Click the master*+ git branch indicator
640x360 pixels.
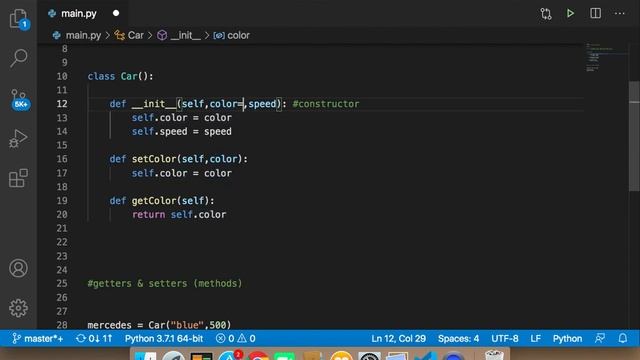[38, 338]
